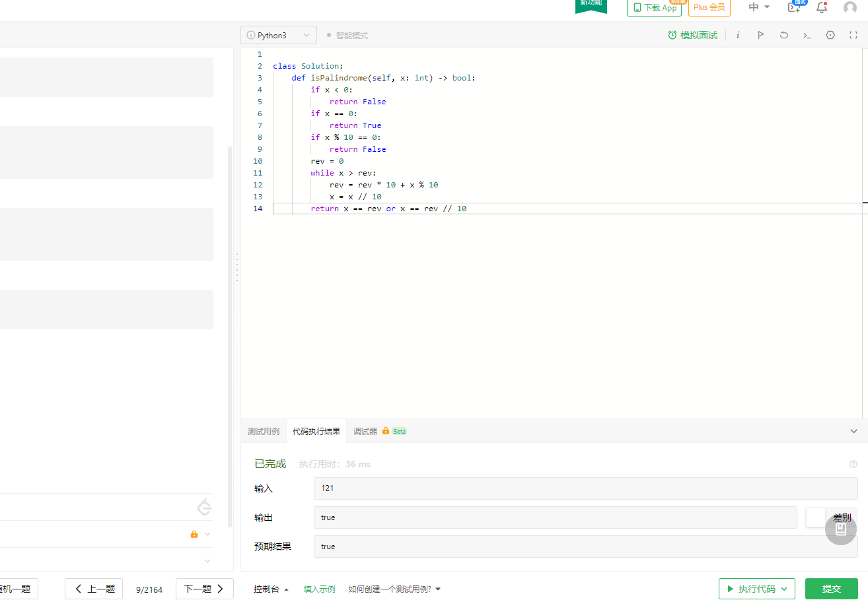Reset code with the undo arrow icon
This screenshot has height=600, width=868.
(x=783, y=35)
